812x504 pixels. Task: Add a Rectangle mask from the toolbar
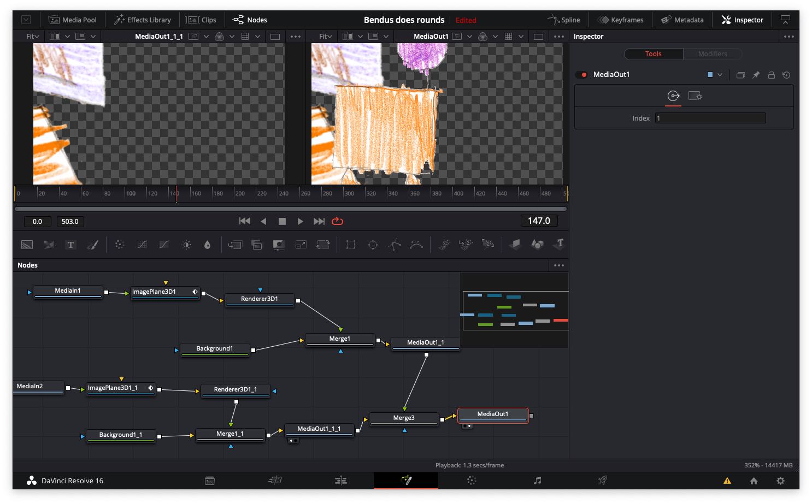351,245
